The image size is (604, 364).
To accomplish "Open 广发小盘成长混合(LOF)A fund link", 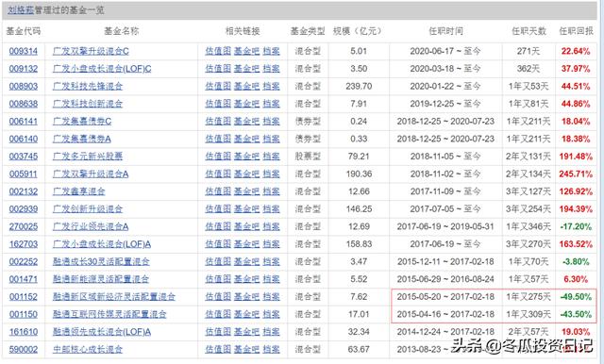I will (102, 244).
